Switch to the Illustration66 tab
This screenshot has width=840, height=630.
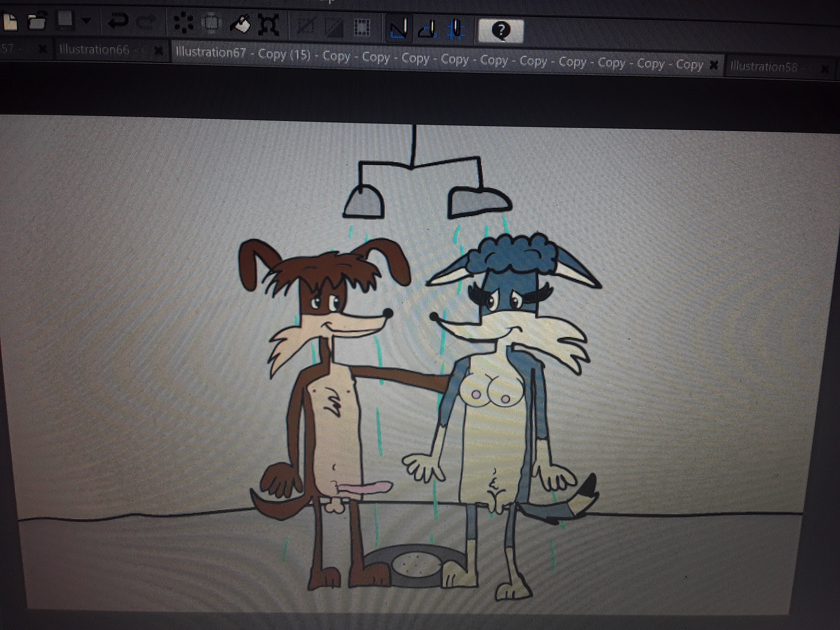pos(95,49)
